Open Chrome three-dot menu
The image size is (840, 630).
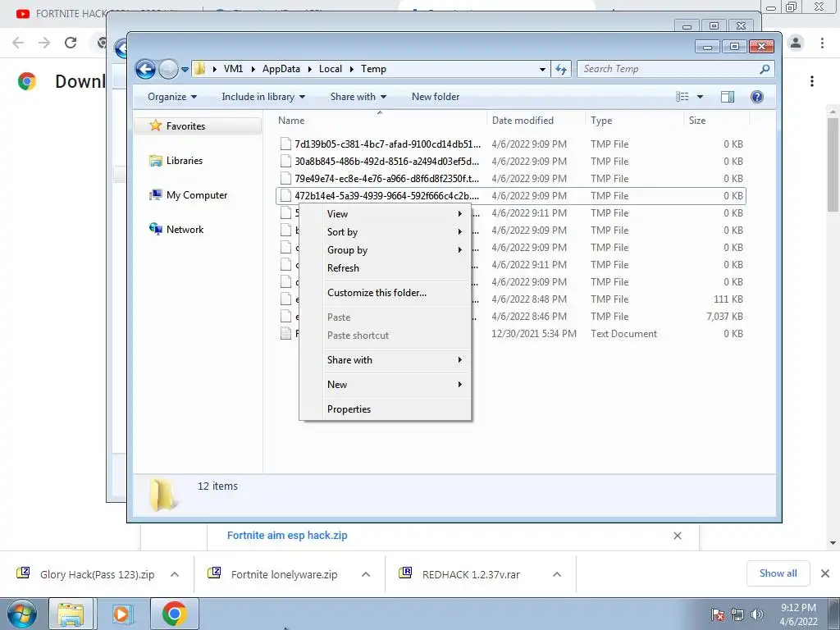click(822, 43)
